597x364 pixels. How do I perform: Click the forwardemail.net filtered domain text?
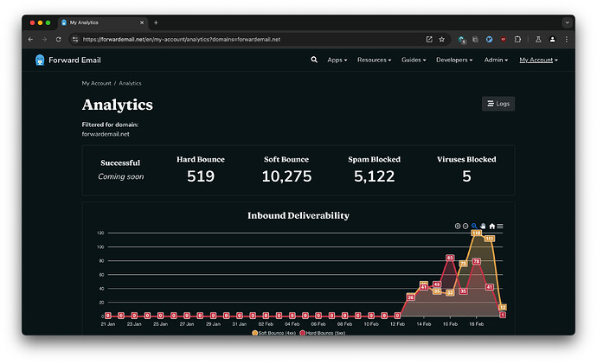click(x=106, y=134)
